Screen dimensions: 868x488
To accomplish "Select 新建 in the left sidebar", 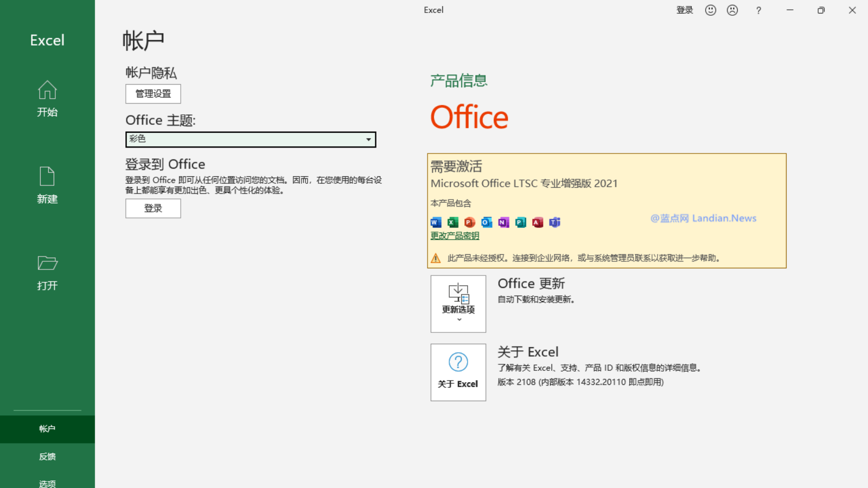I will 47,185.
